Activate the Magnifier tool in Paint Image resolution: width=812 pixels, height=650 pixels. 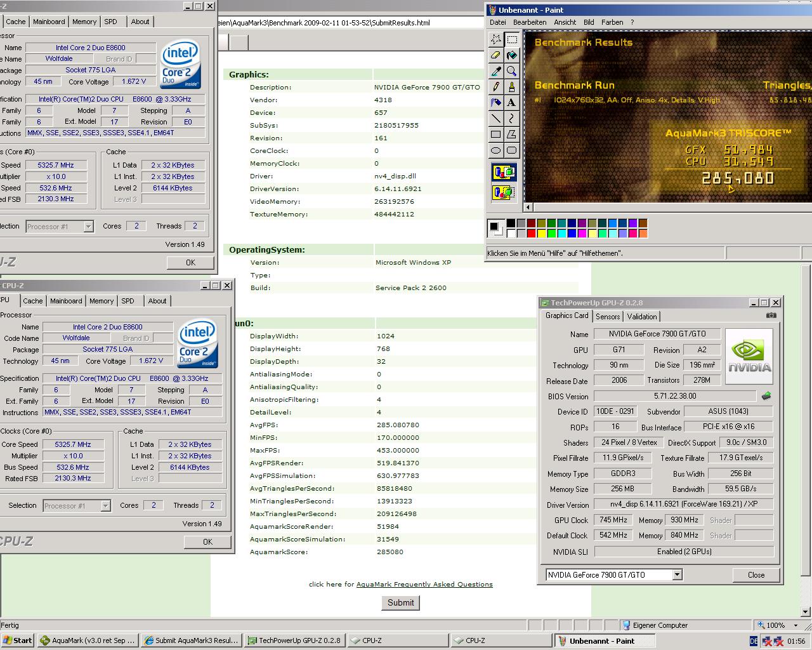point(511,71)
